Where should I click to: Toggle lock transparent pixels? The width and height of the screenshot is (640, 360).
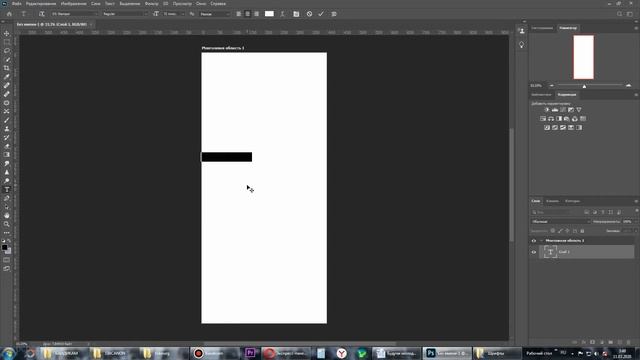click(553, 231)
